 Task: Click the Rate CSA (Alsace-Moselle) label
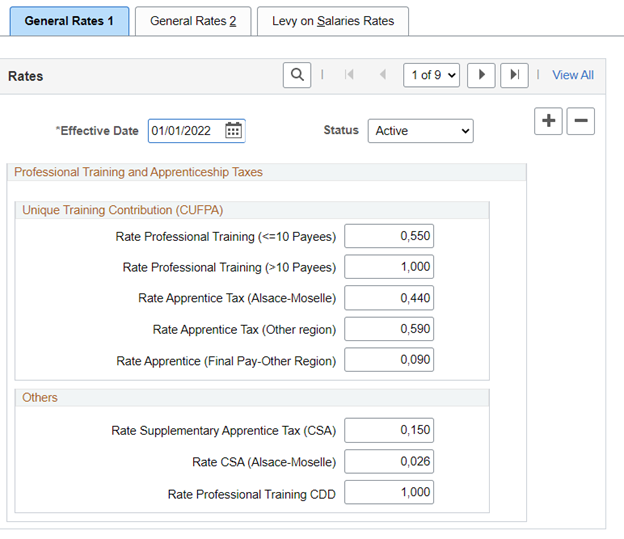[x=264, y=462]
